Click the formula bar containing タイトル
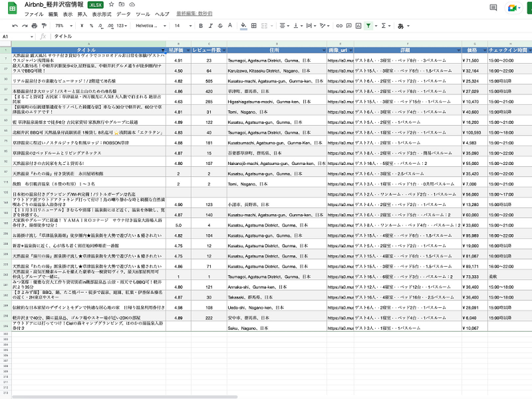 point(291,37)
